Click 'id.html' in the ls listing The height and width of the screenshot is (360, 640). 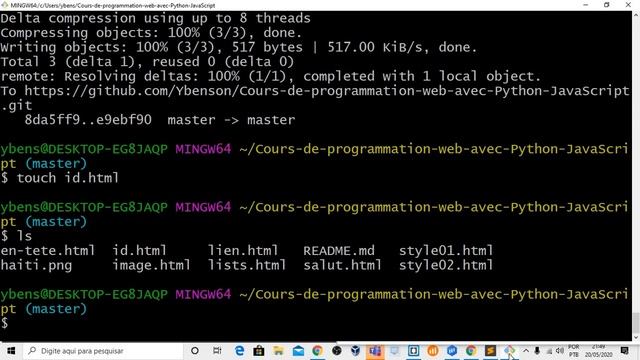(x=140, y=250)
